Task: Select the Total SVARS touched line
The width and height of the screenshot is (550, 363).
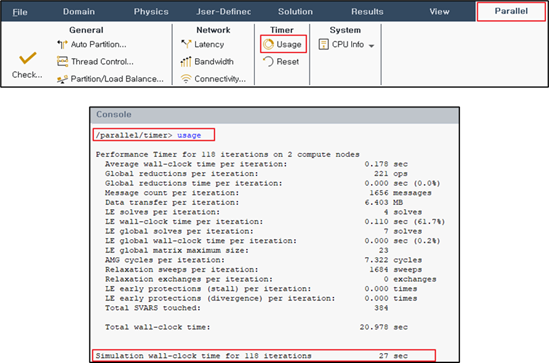Action: point(247,308)
